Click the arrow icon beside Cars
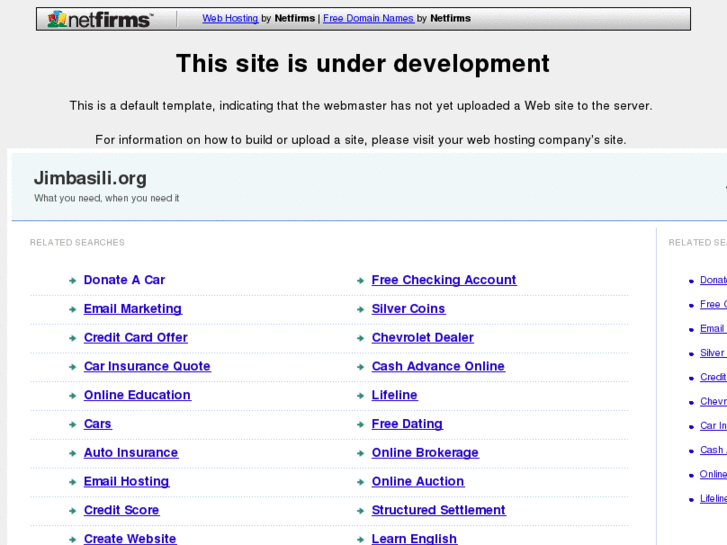 pos(72,424)
